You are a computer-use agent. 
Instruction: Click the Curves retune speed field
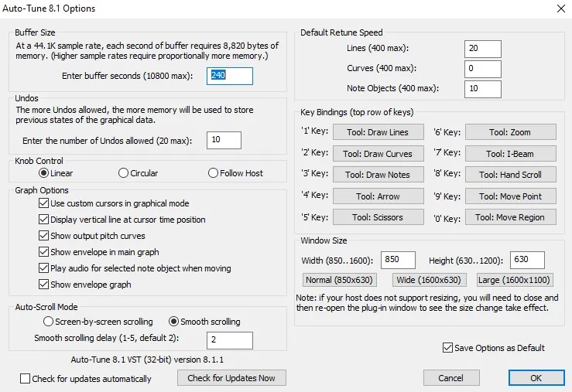[483, 69]
